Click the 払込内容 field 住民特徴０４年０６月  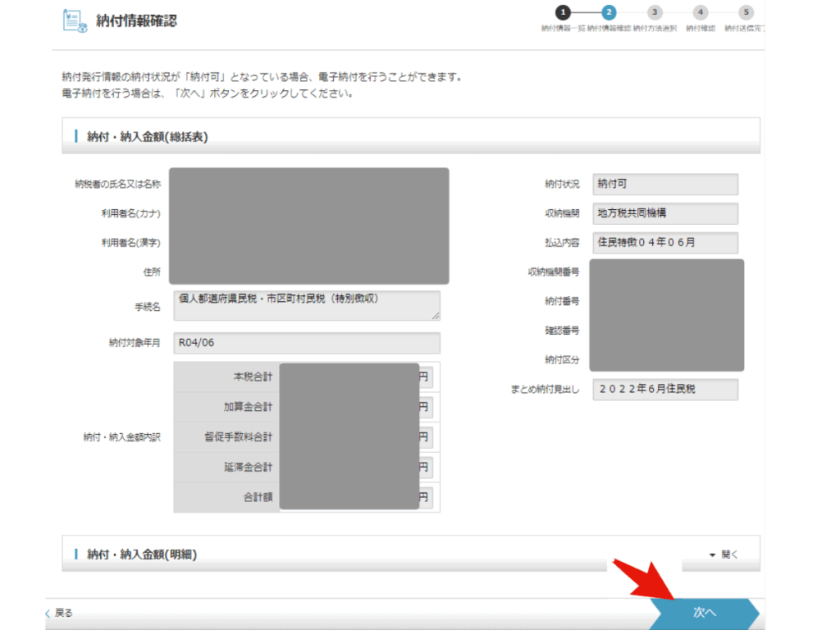(x=664, y=243)
